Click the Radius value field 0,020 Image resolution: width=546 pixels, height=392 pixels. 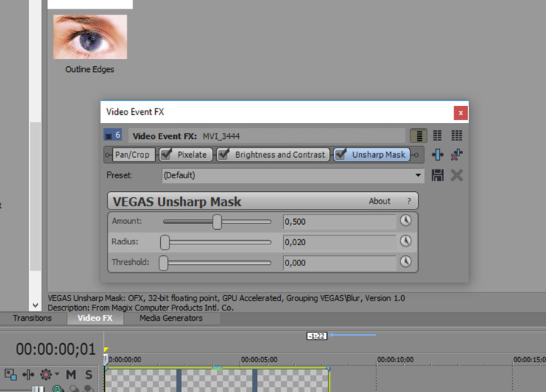339,242
